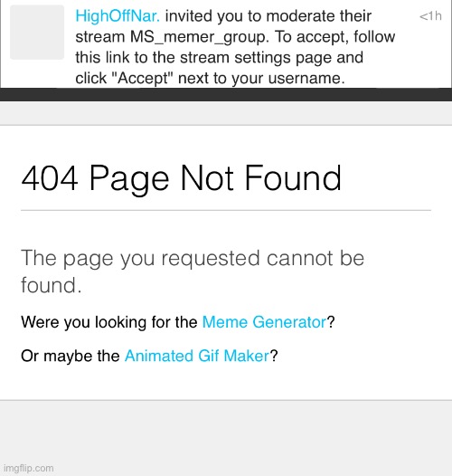Click the dark bar beneath the notification
The image size is (452, 476).
(226, 94)
